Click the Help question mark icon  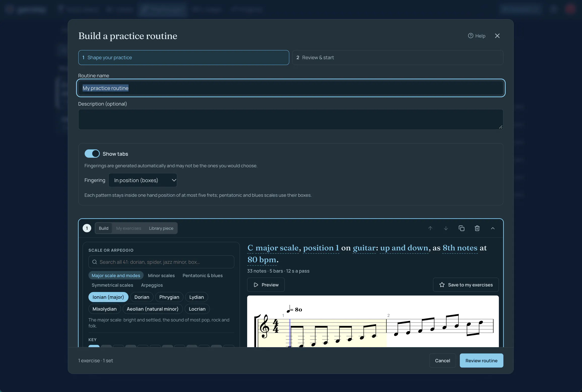coord(470,36)
